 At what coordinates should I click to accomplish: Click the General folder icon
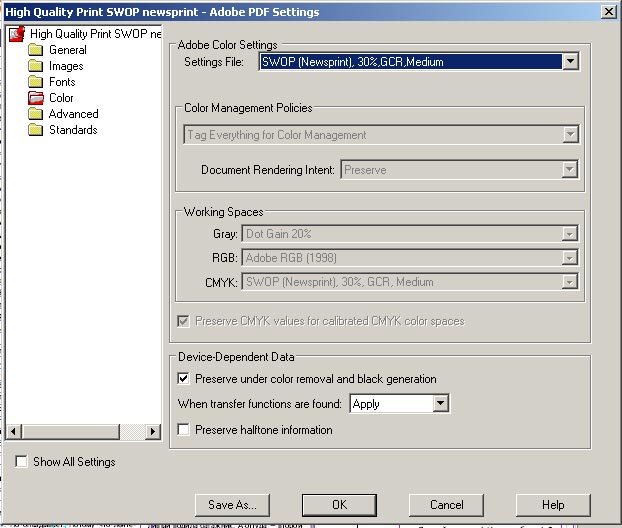coord(36,50)
